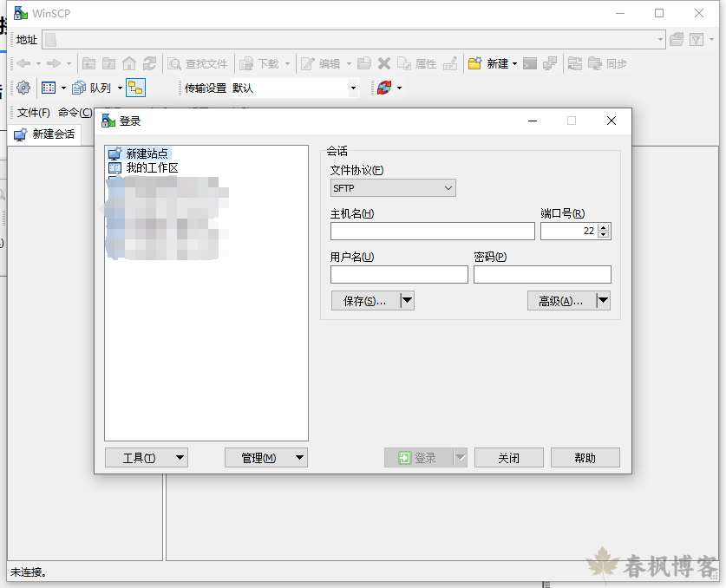The width and height of the screenshot is (726, 588).
Task: Open session in PuTTY icon
Action: pyautogui.click(x=550, y=63)
